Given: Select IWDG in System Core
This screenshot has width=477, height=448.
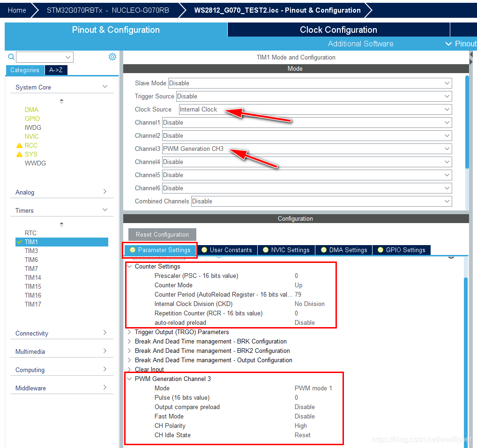Looking at the screenshot, I should (x=33, y=127).
